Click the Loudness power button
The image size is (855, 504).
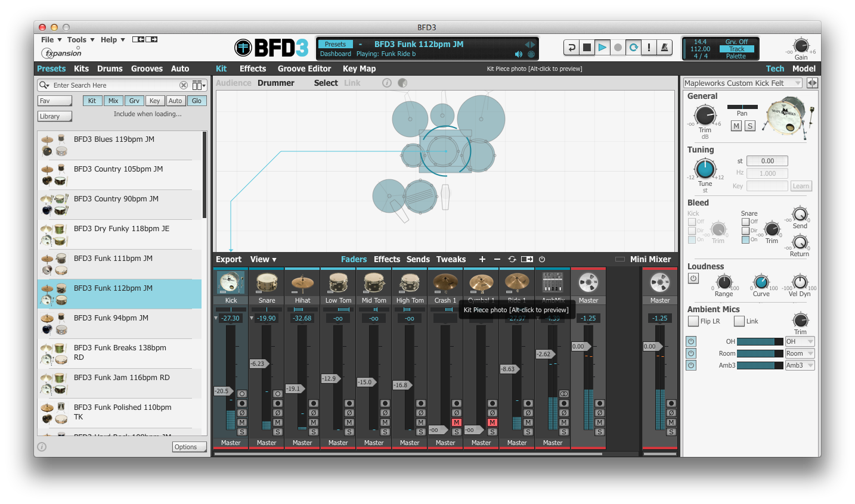[693, 278]
